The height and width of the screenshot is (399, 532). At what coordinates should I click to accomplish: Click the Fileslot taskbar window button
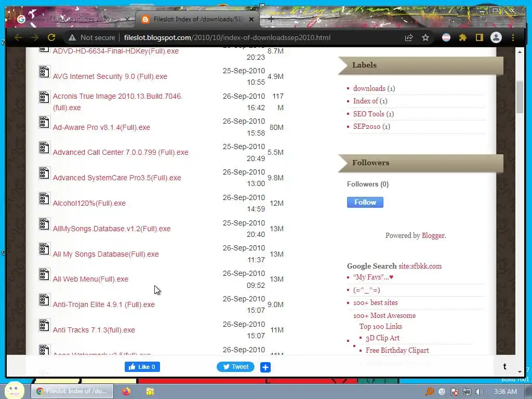[73, 391]
